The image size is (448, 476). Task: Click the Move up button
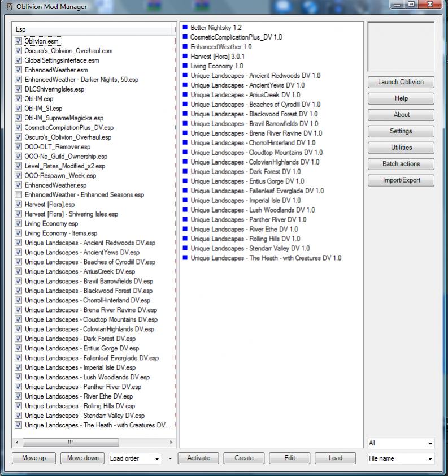pos(34,458)
